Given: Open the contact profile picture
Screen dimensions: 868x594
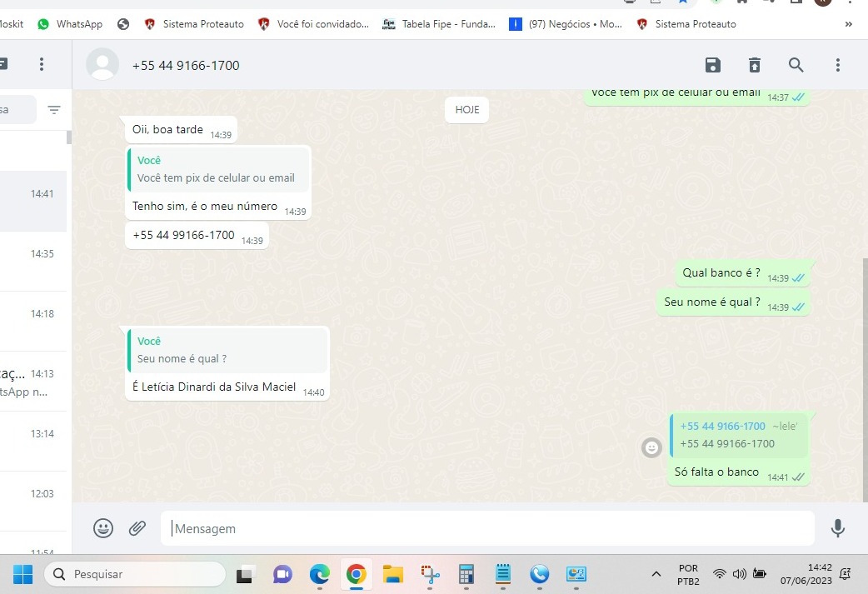Looking at the screenshot, I should coord(102,65).
